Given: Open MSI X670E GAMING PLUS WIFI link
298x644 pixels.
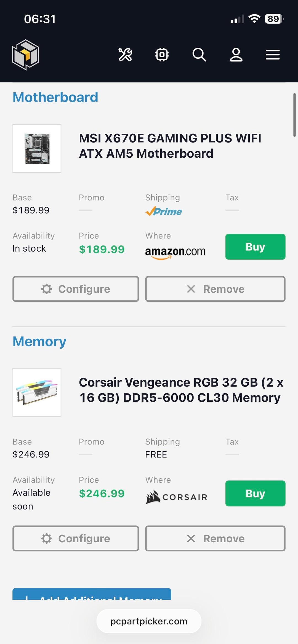Looking at the screenshot, I should [170, 146].
